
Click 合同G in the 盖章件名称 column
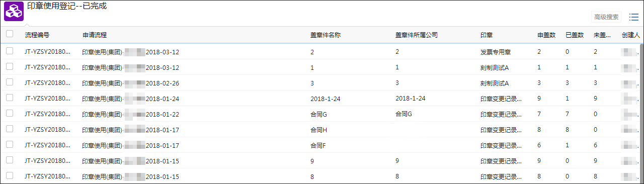coord(319,115)
